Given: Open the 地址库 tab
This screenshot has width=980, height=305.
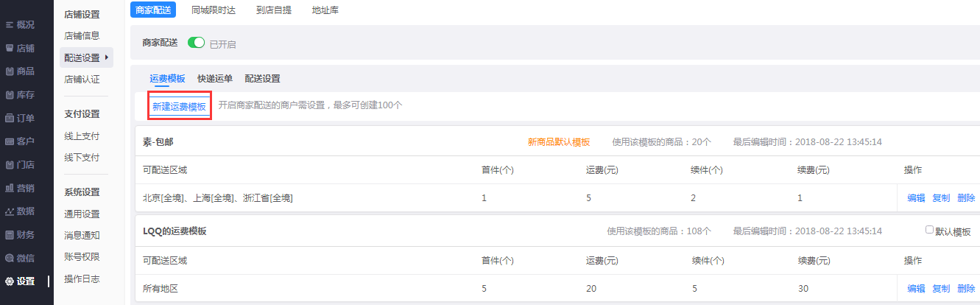Looking at the screenshot, I should point(325,10).
